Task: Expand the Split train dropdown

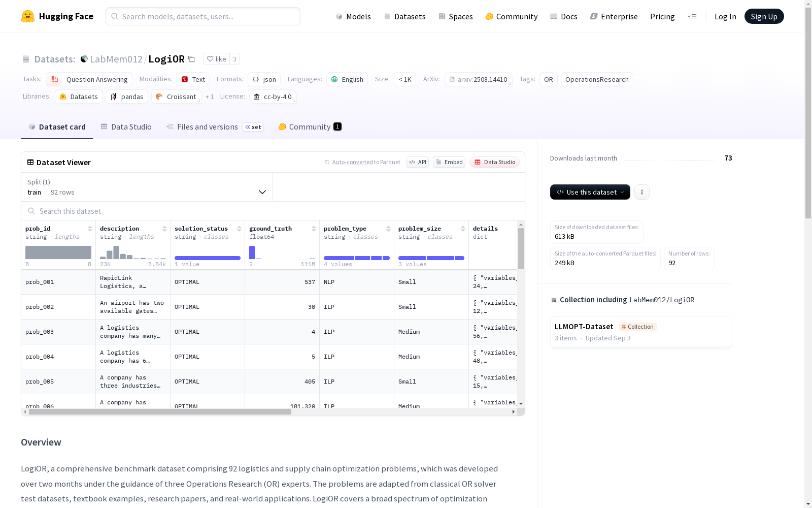Action: pyautogui.click(x=147, y=187)
